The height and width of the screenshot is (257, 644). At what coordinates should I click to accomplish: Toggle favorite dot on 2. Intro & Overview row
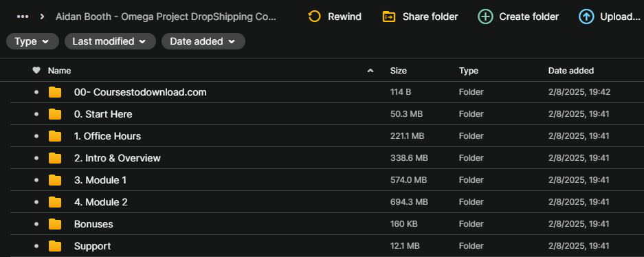tap(36, 158)
